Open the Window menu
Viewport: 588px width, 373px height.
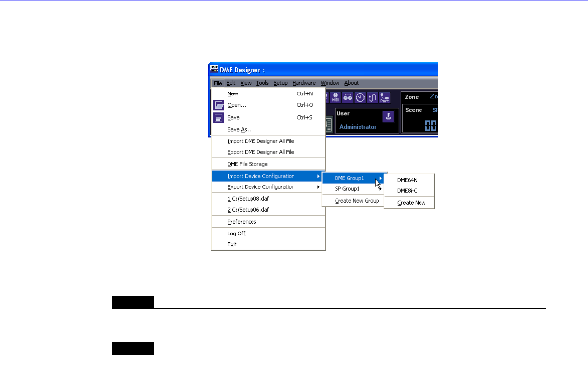pos(330,83)
